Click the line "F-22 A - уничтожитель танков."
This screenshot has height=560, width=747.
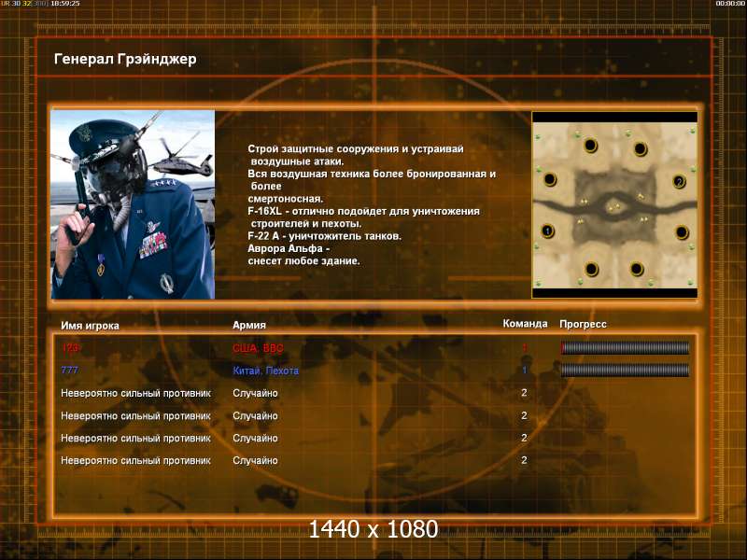click(x=324, y=236)
